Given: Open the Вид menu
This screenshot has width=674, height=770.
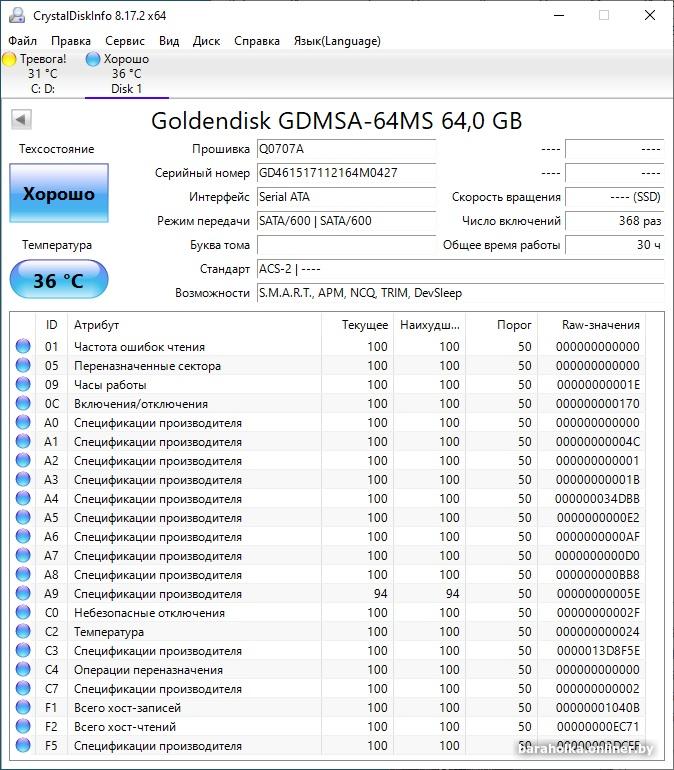Looking at the screenshot, I should click(169, 41).
